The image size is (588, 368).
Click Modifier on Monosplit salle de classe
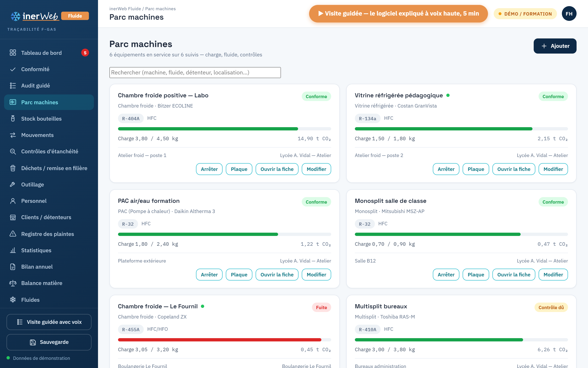pyautogui.click(x=553, y=275)
